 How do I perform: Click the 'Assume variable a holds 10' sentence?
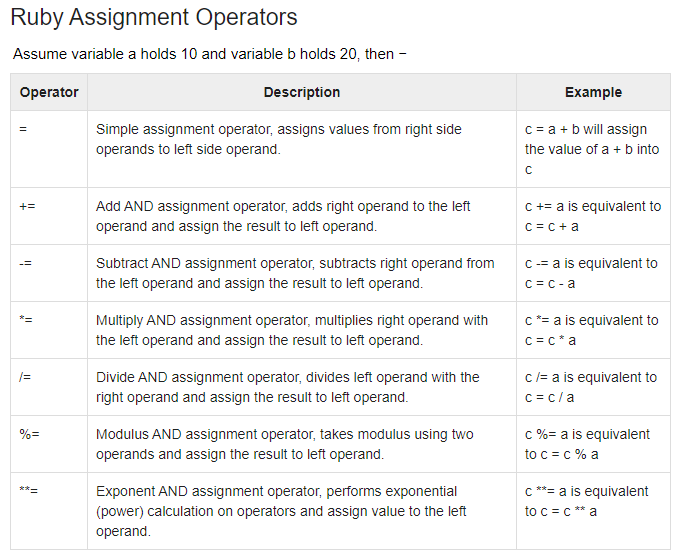(210, 54)
